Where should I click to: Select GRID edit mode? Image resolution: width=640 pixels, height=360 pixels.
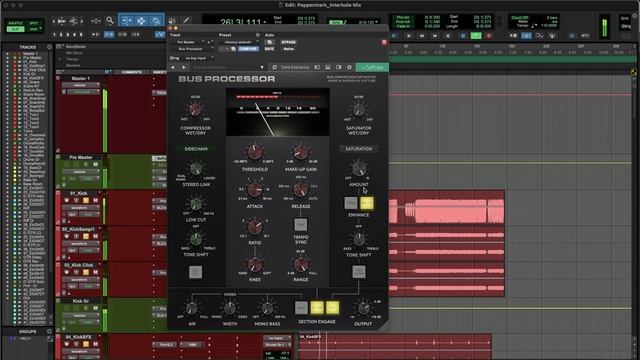[x=33, y=29]
